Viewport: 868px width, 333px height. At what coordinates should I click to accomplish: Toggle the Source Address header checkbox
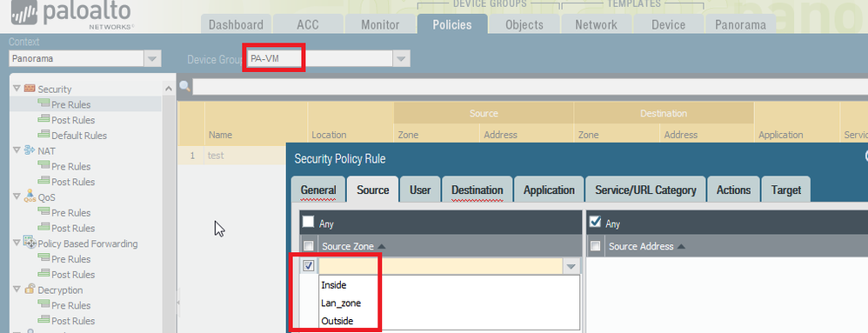[x=595, y=246]
